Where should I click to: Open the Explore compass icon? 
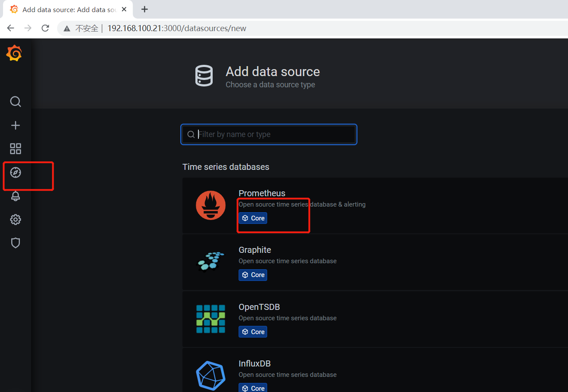click(x=16, y=172)
